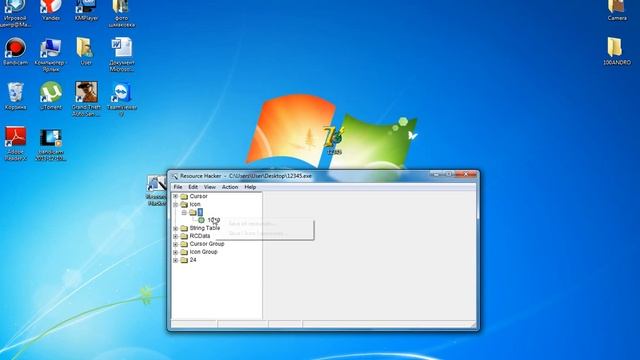Select the Yandex desktop shortcut

[51, 10]
